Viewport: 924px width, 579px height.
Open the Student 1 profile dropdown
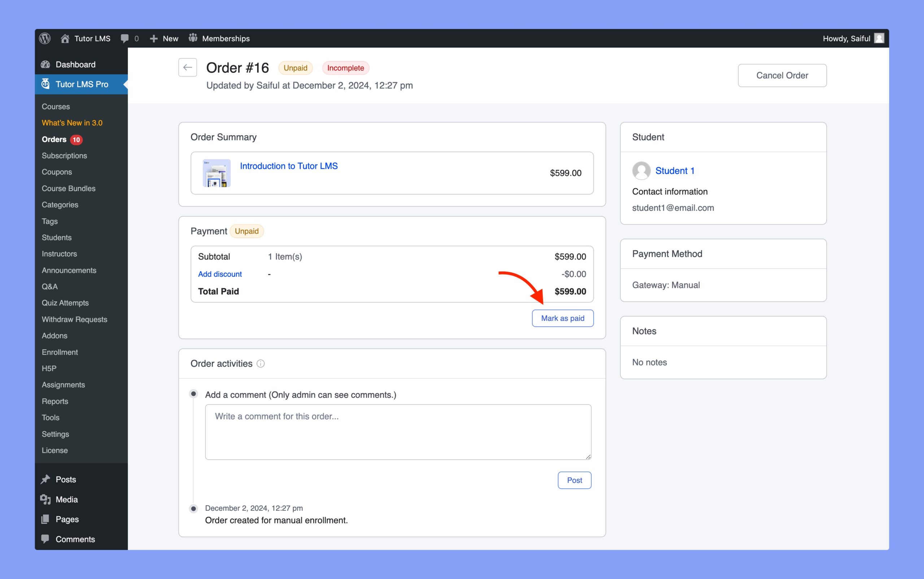(x=675, y=170)
